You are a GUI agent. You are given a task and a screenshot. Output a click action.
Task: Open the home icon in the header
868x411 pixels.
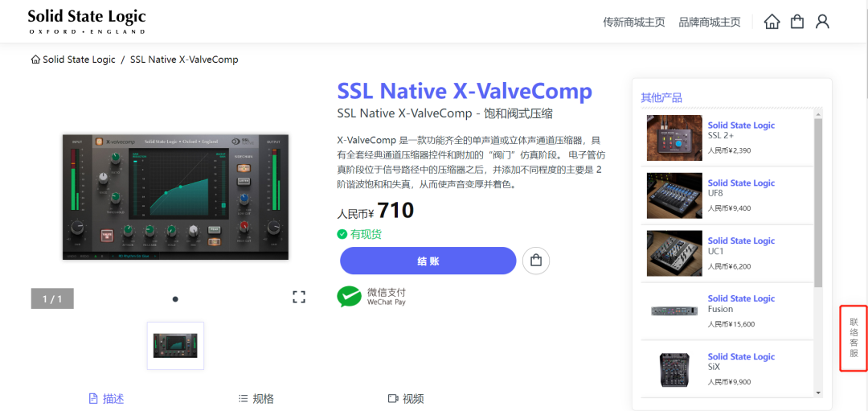click(x=772, y=22)
